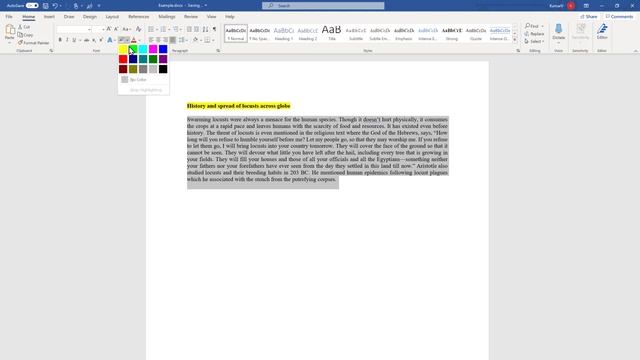The image size is (640, 360).
Task: Apply subscript formatting
Action: pyautogui.click(x=94, y=40)
